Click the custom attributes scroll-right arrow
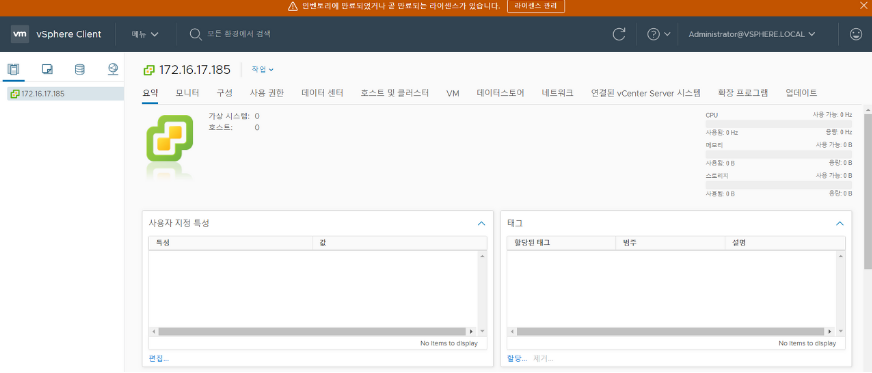Viewport: 872px width, 373px height. click(472, 331)
